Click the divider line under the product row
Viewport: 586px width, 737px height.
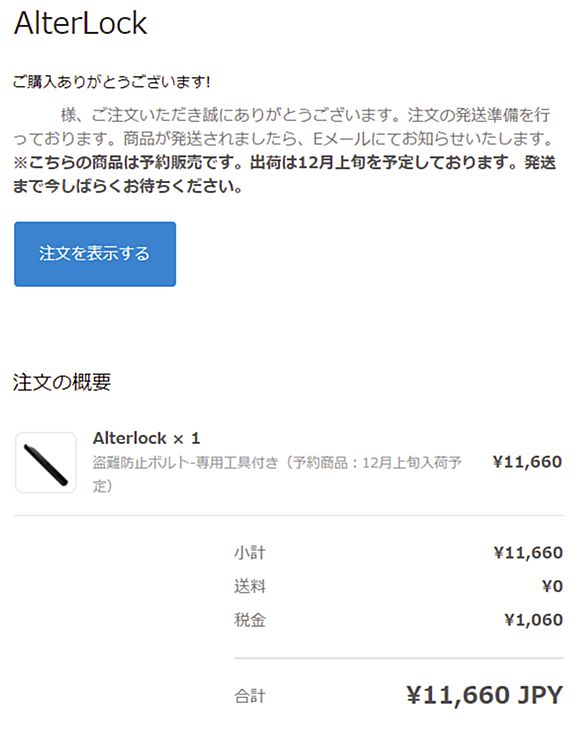coord(289,516)
